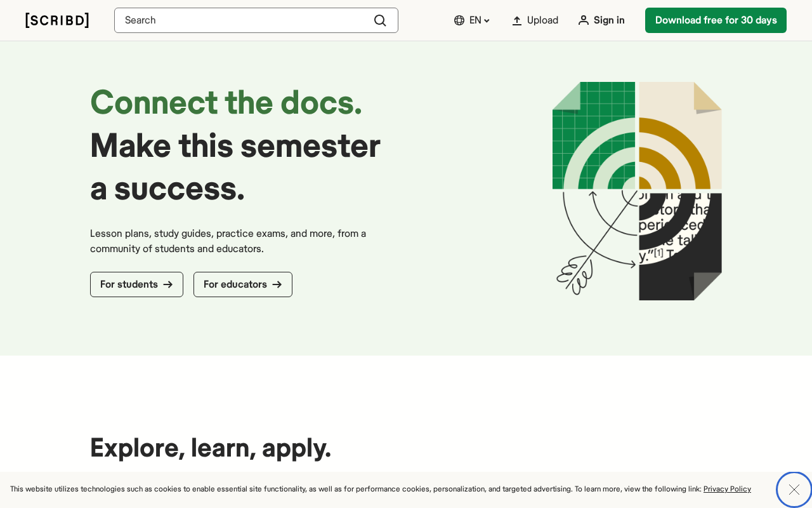Image resolution: width=812 pixels, height=508 pixels.
Task: Click the arrow inside For students button
Action: click(168, 284)
